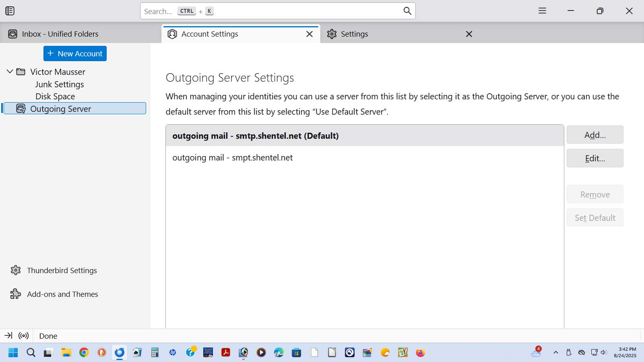Toggle the Spaces toolbar icon

tap(10, 11)
